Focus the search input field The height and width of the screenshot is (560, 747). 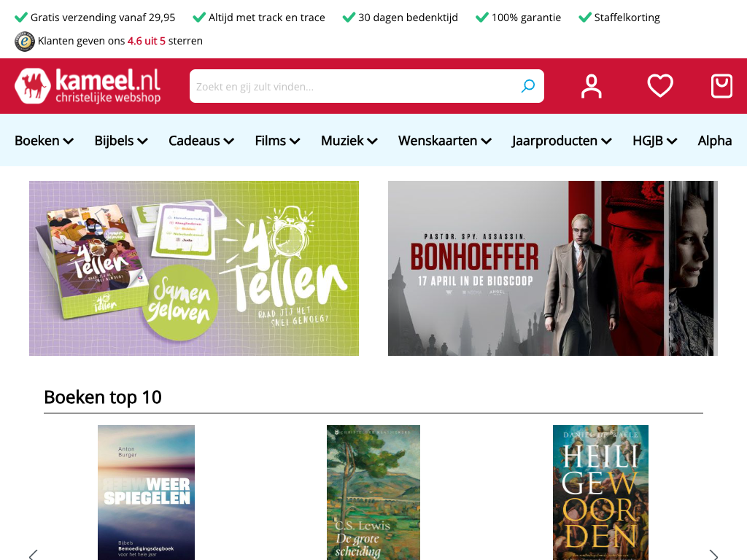[x=355, y=86]
